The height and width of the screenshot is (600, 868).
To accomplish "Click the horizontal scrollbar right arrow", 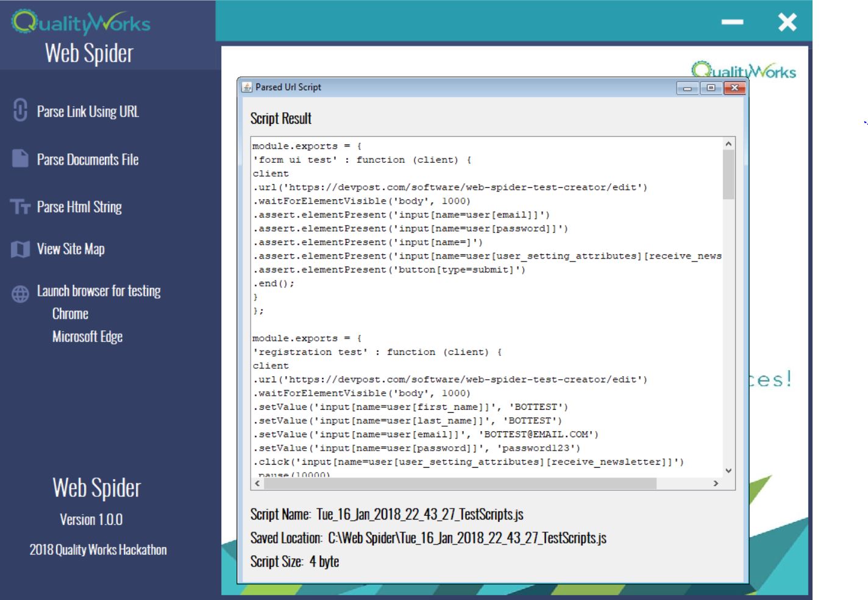I will (x=716, y=484).
